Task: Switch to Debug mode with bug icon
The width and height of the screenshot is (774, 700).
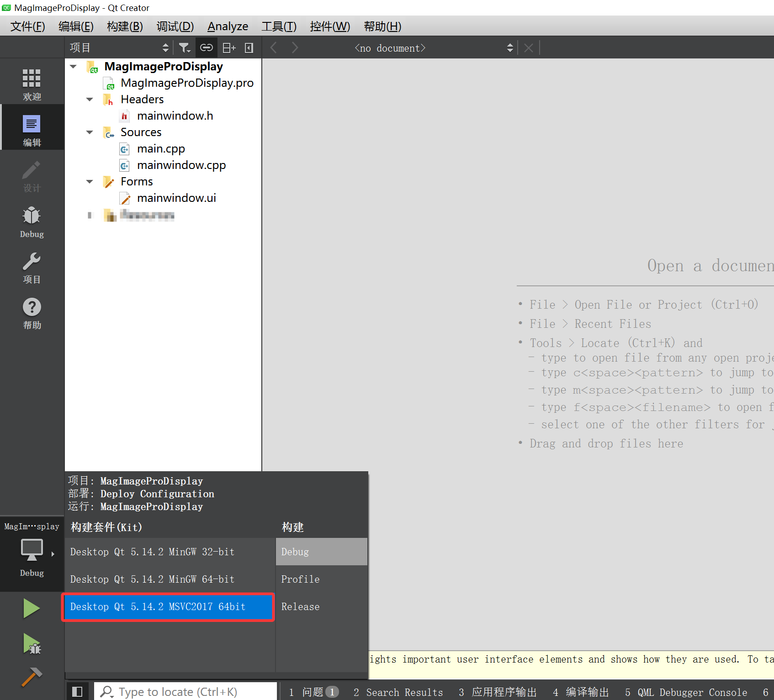Action: [x=32, y=222]
